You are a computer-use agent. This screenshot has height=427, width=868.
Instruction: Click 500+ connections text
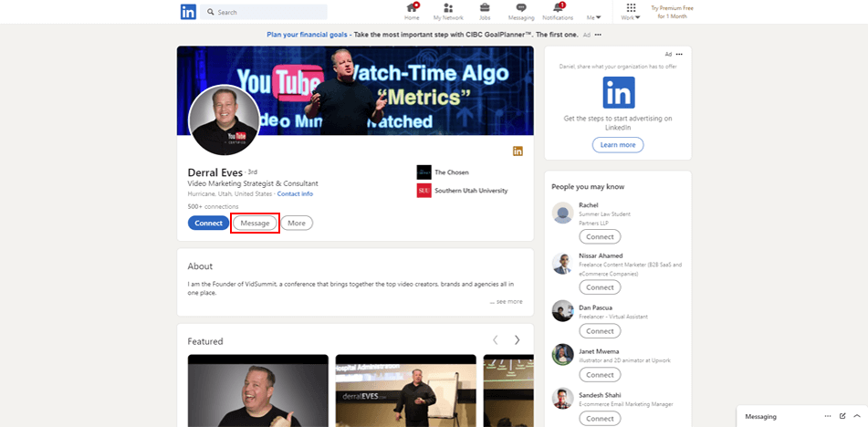point(214,206)
